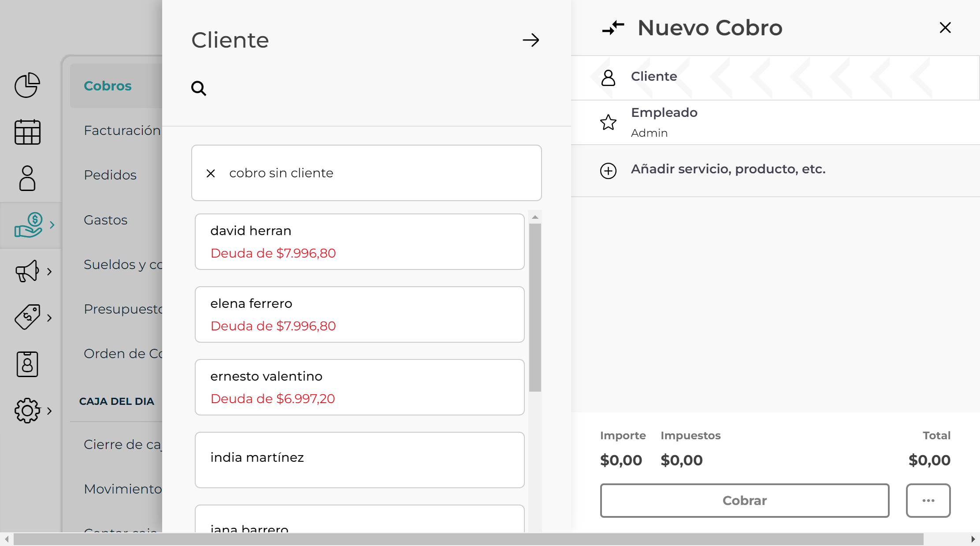The width and height of the screenshot is (980, 546).
Task: Open Orden de Compra menu item
Action: coord(123,354)
